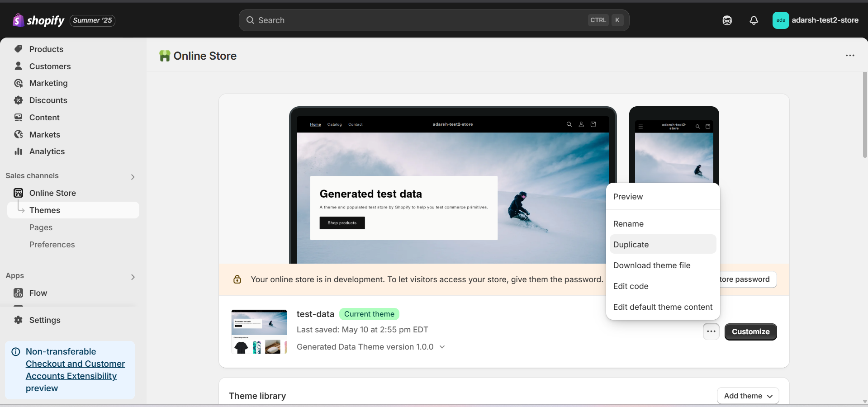Image resolution: width=868 pixels, height=407 pixels.
Task: Open Analytics via its chart icon
Action: tap(18, 151)
